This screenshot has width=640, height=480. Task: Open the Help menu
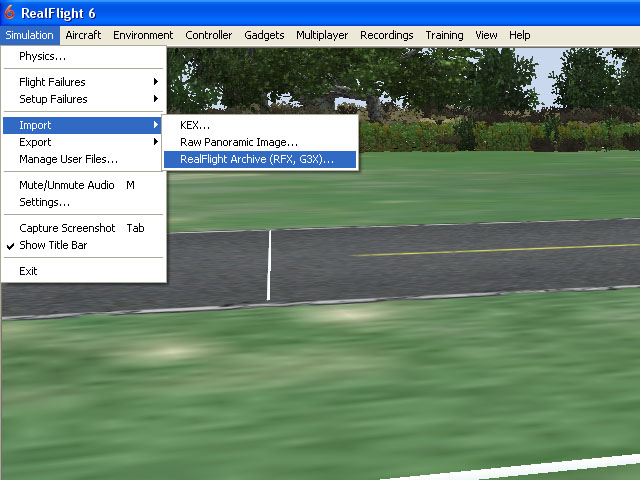coord(519,35)
